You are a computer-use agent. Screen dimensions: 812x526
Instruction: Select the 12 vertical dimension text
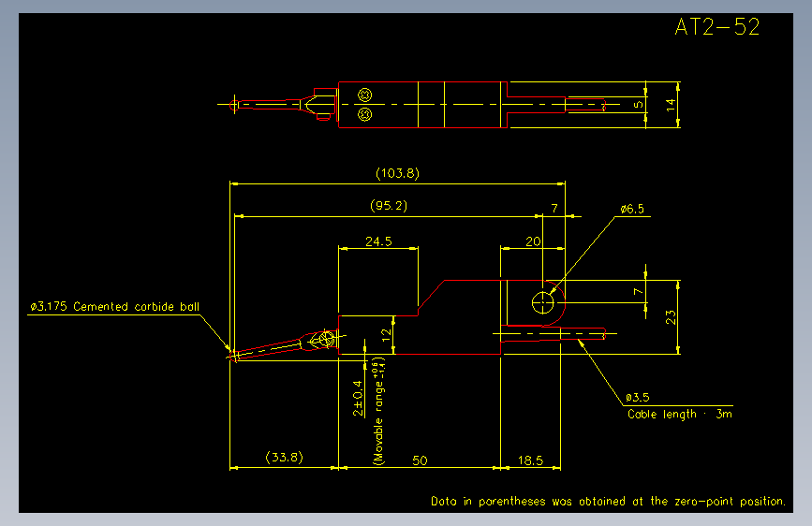(386, 335)
